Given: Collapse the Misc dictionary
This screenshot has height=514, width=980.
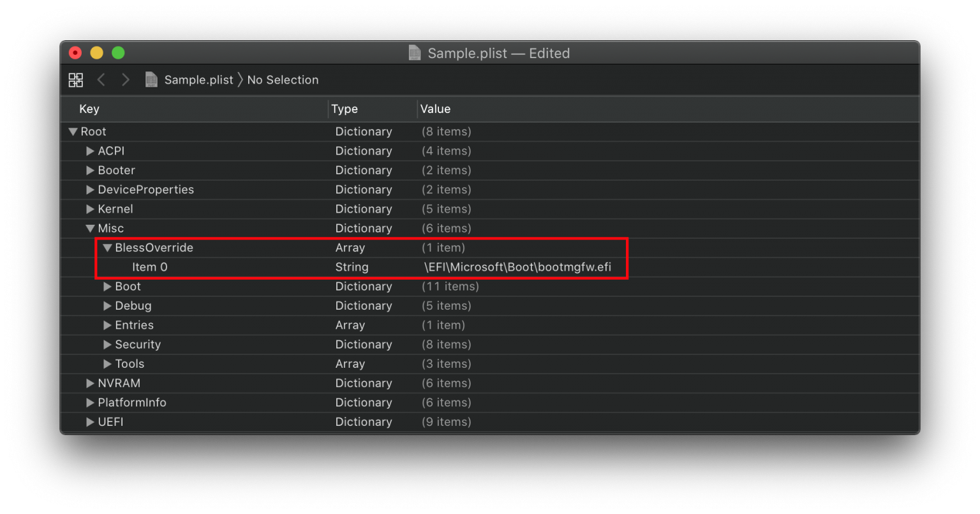Looking at the screenshot, I should [90, 229].
